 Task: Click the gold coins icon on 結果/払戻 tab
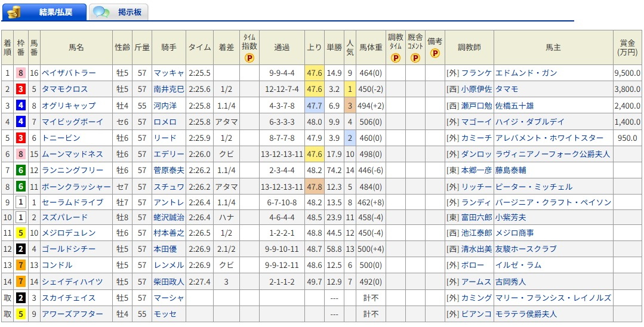coord(14,12)
